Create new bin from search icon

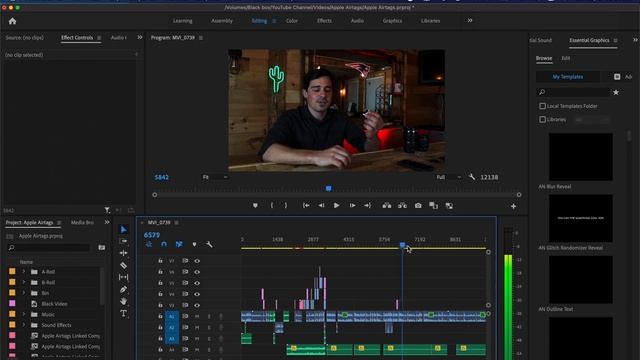[x=102, y=247]
